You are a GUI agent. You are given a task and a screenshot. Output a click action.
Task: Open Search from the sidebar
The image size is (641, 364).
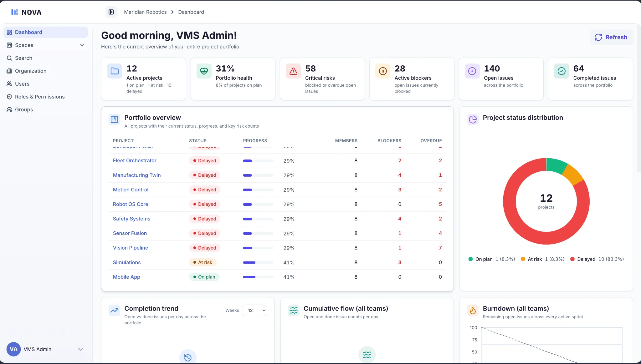(x=46, y=58)
